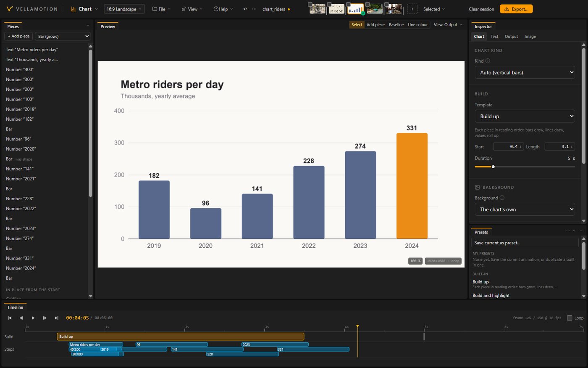Click the Duration slider handle

[x=493, y=167]
